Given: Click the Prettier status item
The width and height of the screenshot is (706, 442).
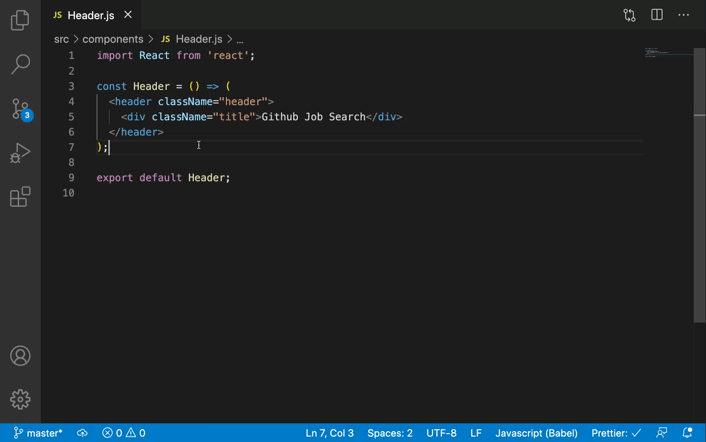Looking at the screenshot, I should pos(616,433).
